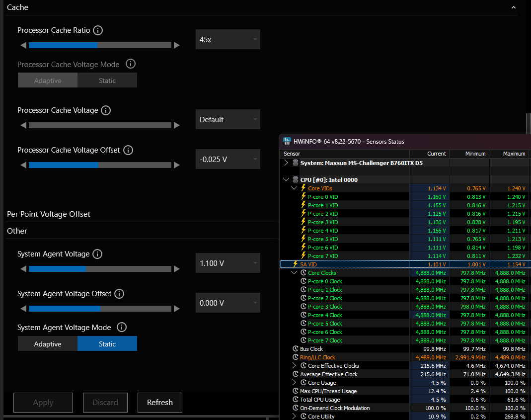Decrease Processor Cache Voltage Offset left arrow

coord(23,165)
